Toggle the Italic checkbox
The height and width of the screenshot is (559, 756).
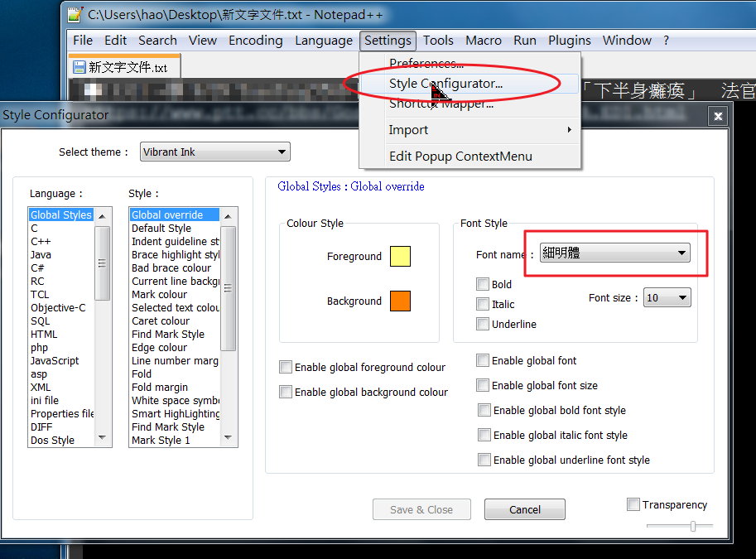483,304
